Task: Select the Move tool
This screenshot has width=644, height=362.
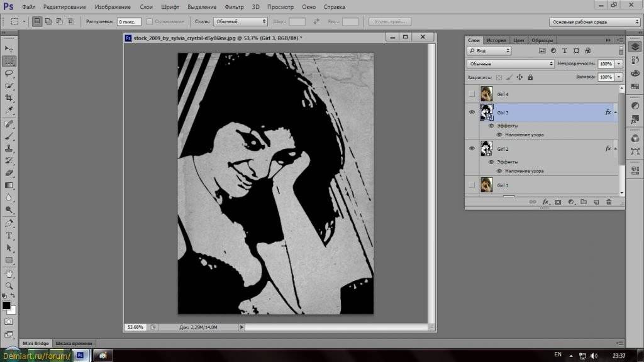Action: click(9, 48)
